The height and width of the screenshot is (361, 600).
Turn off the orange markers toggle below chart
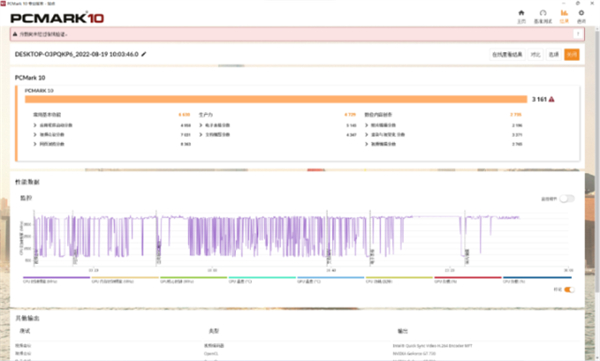point(569,289)
